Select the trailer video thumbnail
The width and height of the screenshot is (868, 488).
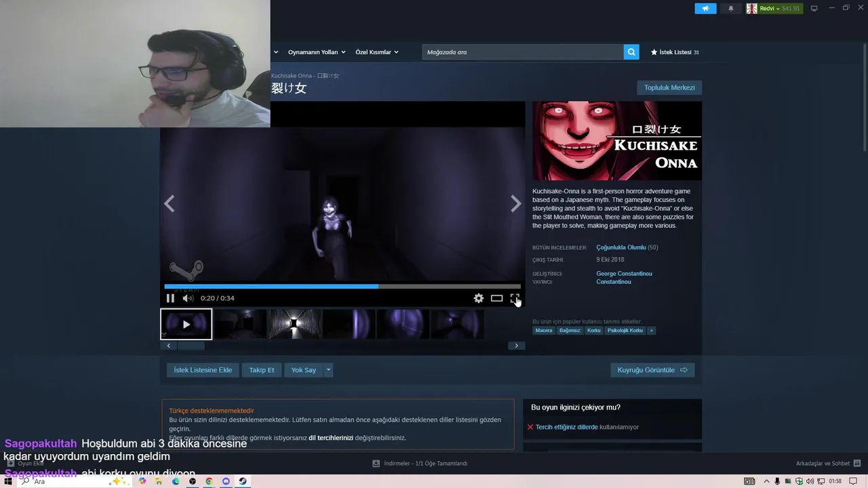pos(186,324)
